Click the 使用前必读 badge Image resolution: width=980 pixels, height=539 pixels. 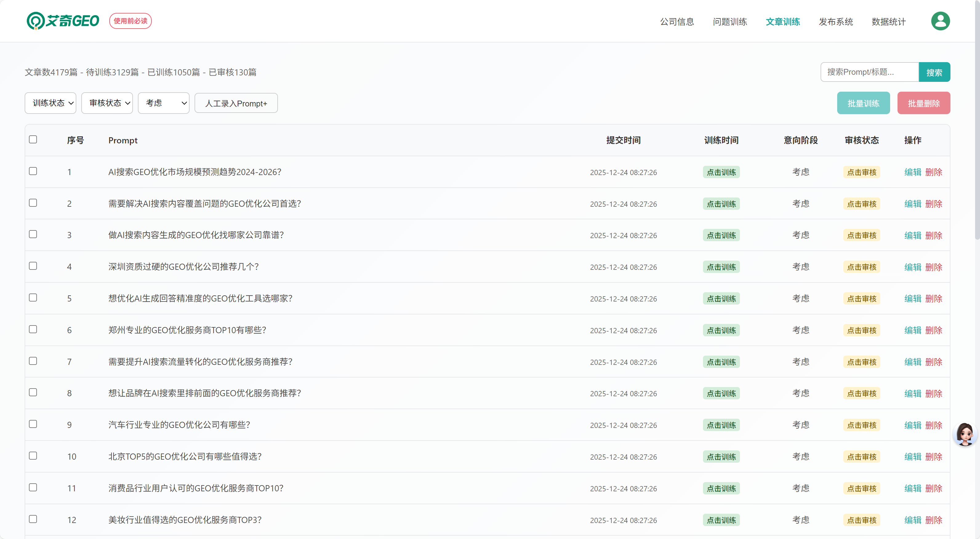pos(130,21)
